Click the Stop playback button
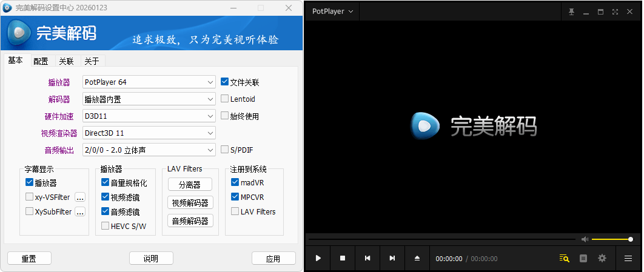 pos(343,258)
